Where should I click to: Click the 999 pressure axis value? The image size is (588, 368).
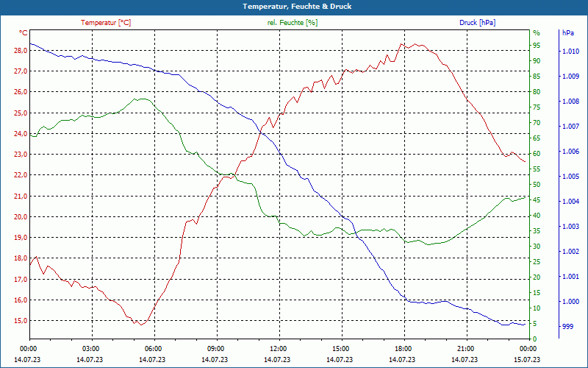coord(567,327)
